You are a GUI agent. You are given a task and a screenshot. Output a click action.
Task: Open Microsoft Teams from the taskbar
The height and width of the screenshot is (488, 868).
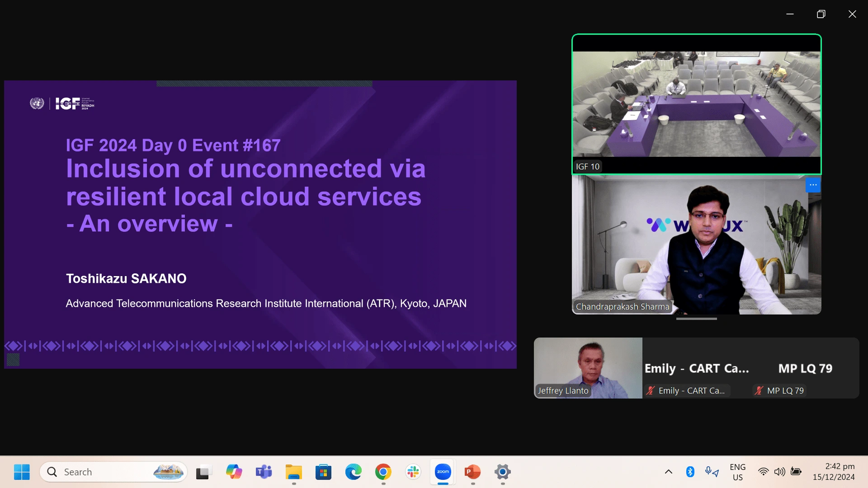pyautogui.click(x=264, y=472)
